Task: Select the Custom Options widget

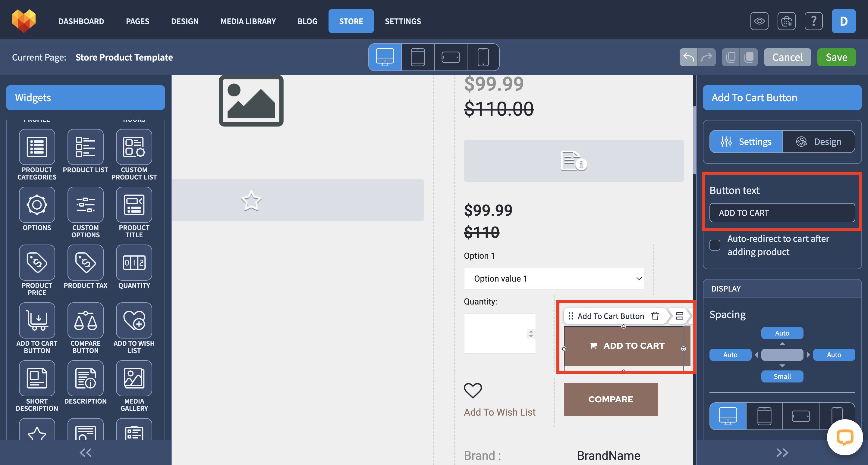Action: [85, 205]
